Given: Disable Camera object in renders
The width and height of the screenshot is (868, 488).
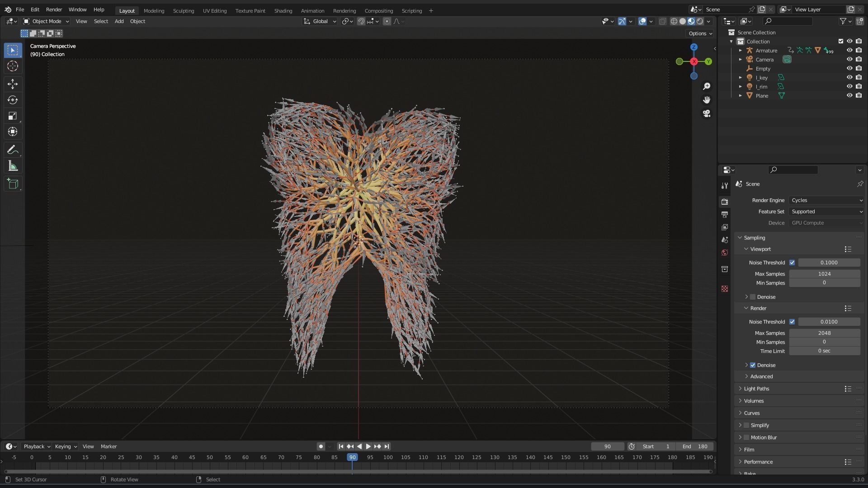Looking at the screenshot, I should point(859,60).
